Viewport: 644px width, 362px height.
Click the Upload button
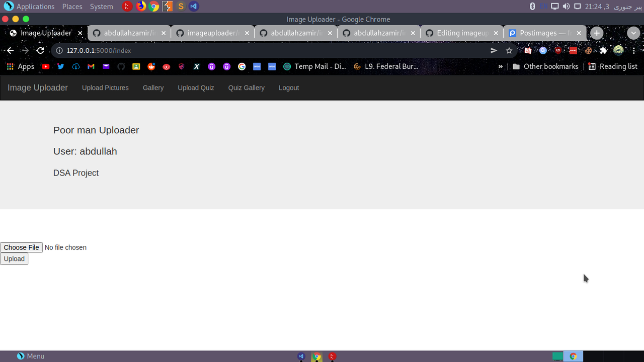pyautogui.click(x=14, y=258)
